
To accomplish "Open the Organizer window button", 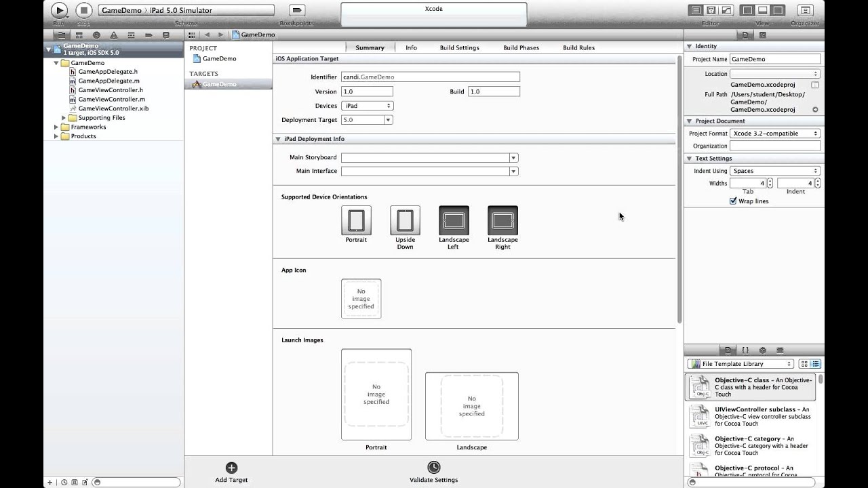I will click(x=805, y=10).
